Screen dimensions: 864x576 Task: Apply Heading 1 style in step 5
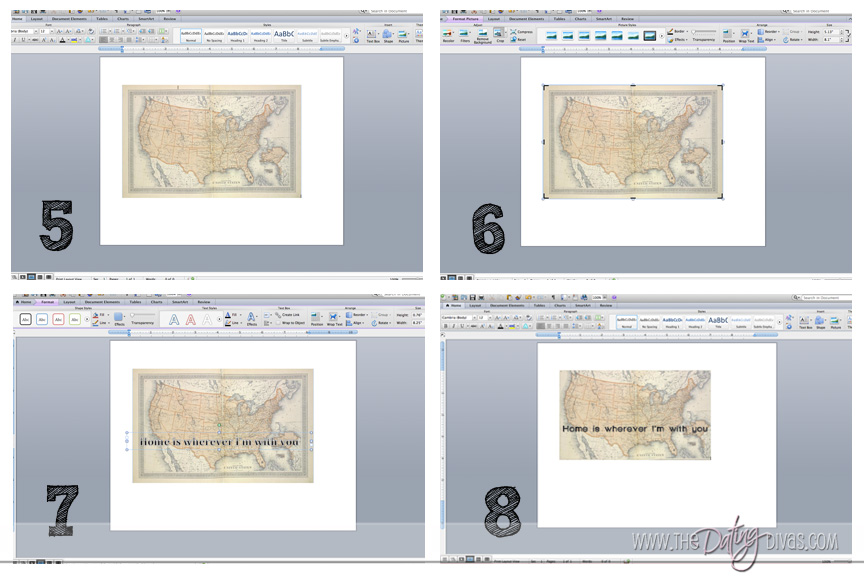237,36
